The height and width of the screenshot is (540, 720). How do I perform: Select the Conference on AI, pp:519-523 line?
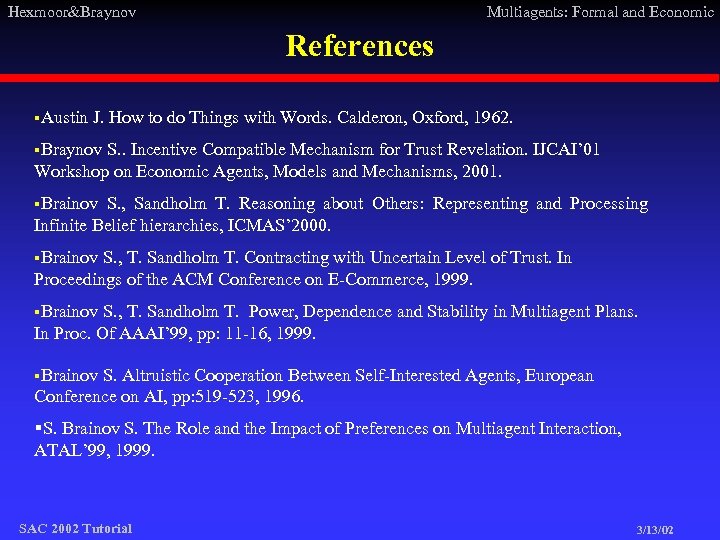[x=169, y=396]
